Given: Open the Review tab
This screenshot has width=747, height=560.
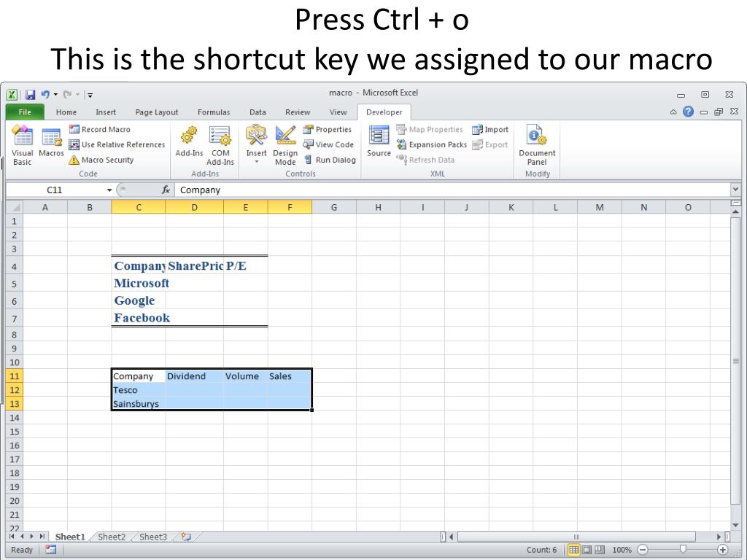Looking at the screenshot, I should click(298, 112).
